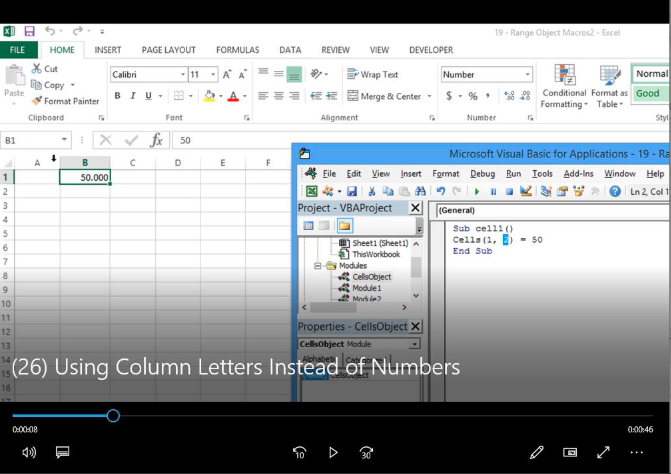Click Toggle Folders in Project pane

pos(344,225)
